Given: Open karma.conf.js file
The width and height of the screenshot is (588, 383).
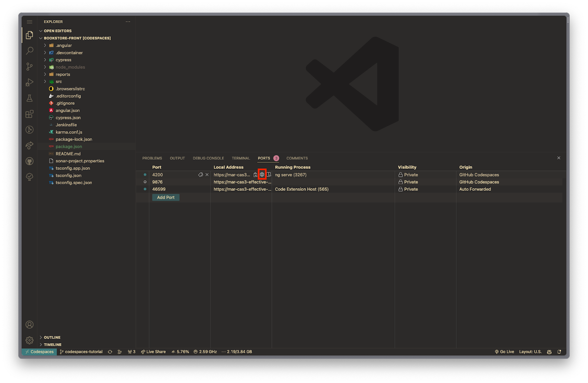Looking at the screenshot, I should coord(69,132).
